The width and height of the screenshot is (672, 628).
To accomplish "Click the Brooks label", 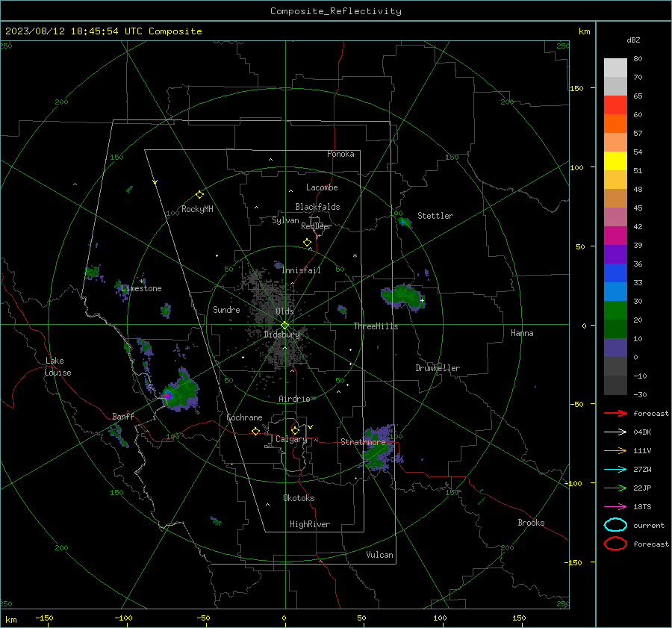I will [531, 523].
